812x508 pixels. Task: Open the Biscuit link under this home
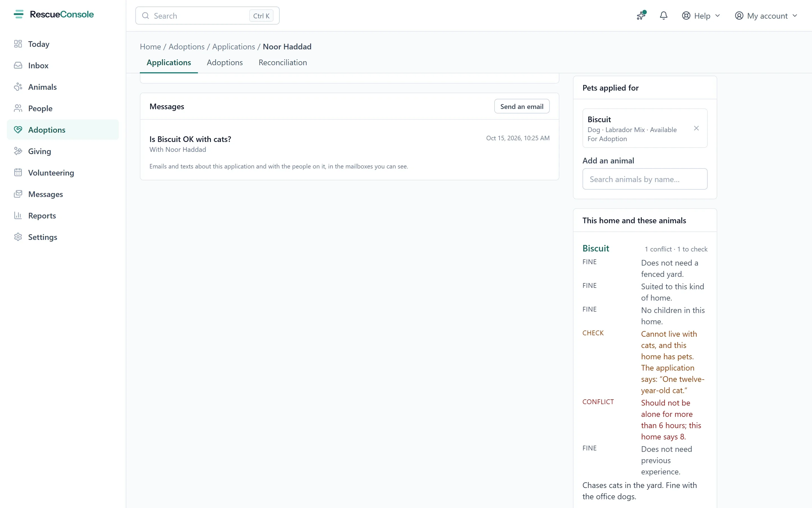595,249
